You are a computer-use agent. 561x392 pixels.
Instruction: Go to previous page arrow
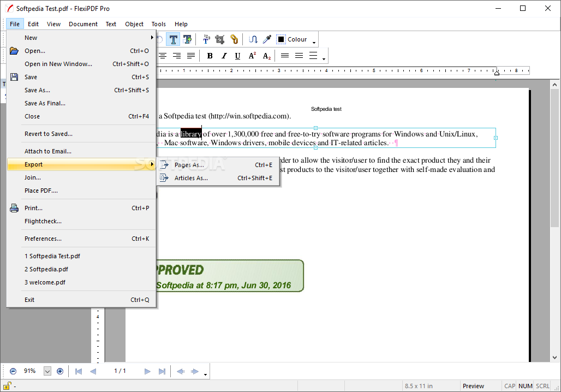tap(93, 371)
